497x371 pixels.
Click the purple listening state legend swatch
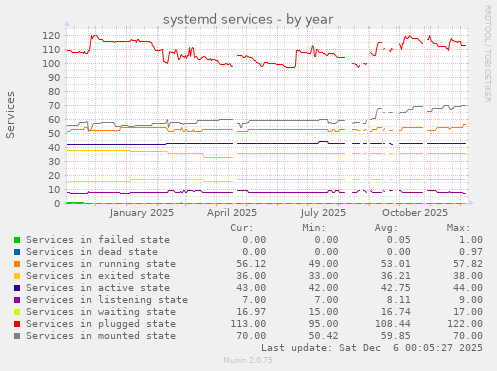point(17,300)
